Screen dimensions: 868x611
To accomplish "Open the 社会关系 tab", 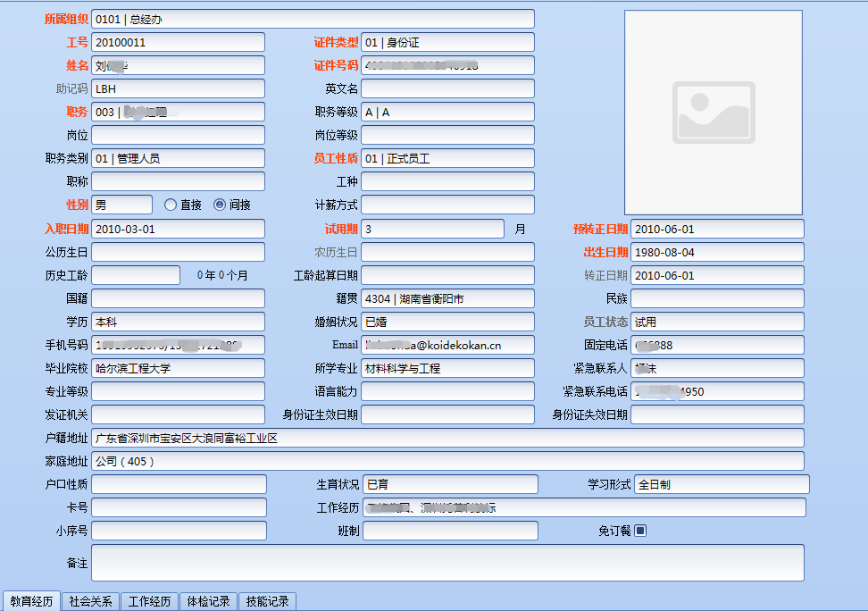I will (x=91, y=601).
